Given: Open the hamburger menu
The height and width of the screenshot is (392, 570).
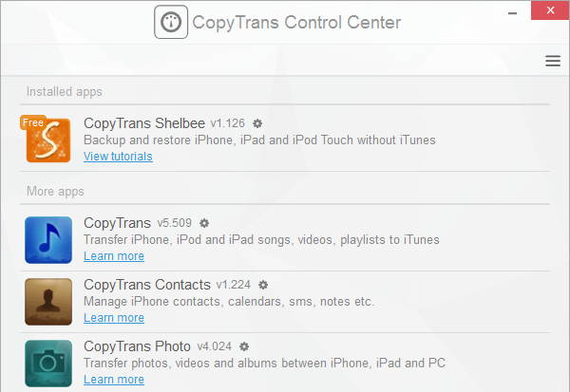Looking at the screenshot, I should point(553,61).
